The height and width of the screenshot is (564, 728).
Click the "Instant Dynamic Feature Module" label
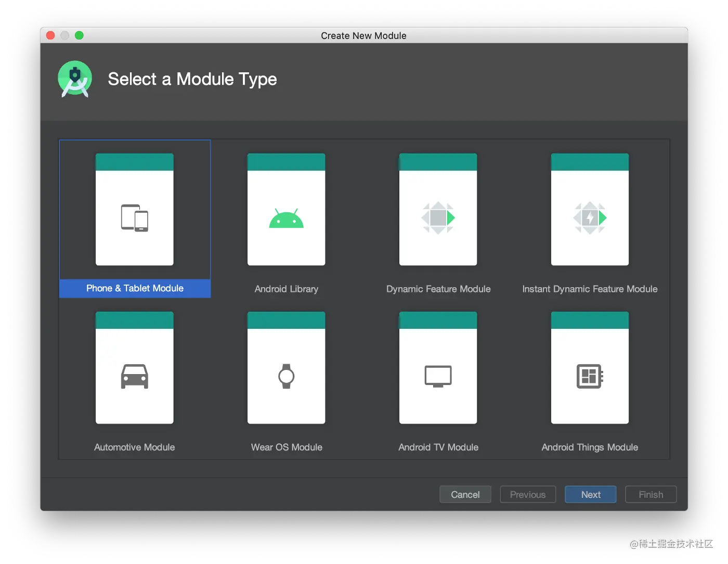click(x=590, y=289)
